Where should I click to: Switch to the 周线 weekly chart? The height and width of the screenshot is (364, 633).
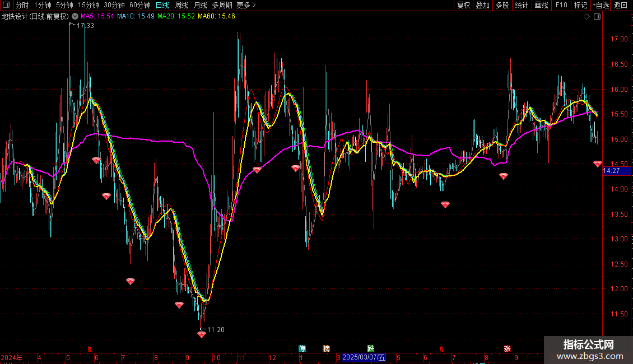point(181,5)
